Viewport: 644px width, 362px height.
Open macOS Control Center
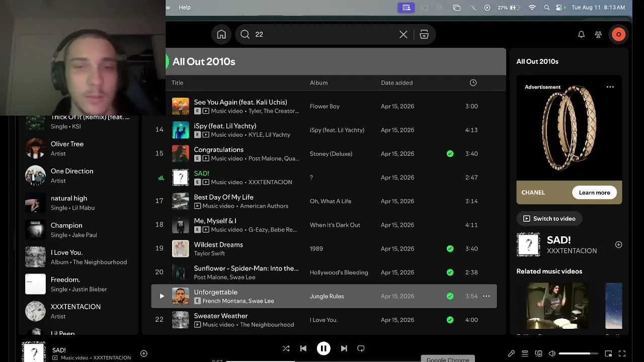tap(559, 8)
